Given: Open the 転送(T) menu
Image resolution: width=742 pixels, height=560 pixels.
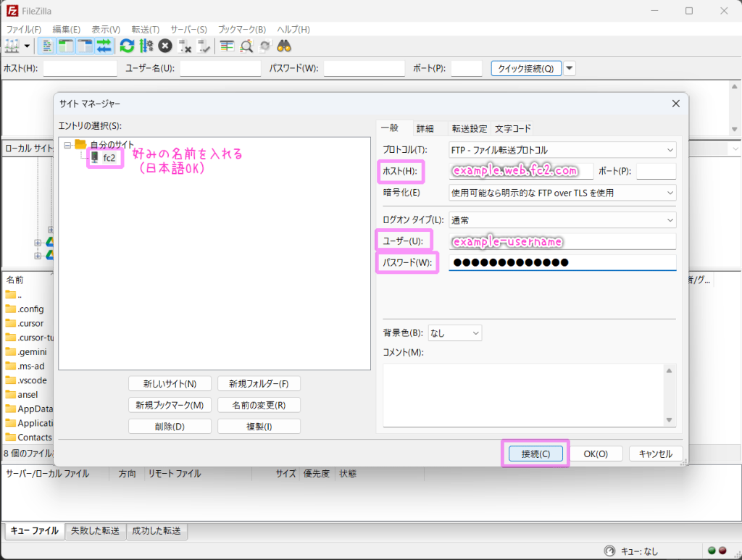Looking at the screenshot, I should click(x=145, y=29).
